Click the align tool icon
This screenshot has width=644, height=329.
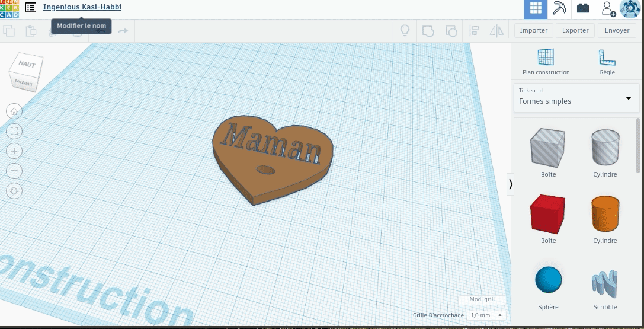click(x=474, y=31)
